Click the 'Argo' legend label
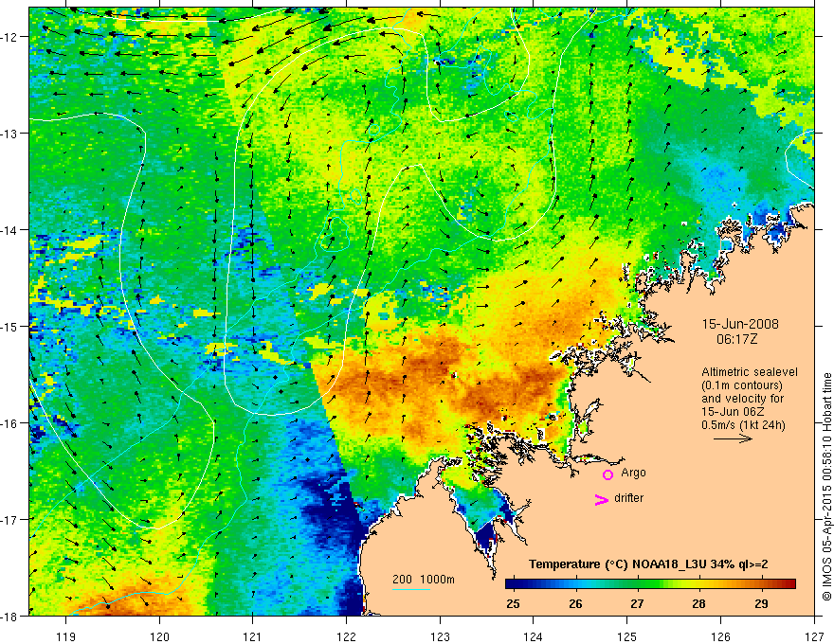This screenshot has height=644, width=834. 633,473
